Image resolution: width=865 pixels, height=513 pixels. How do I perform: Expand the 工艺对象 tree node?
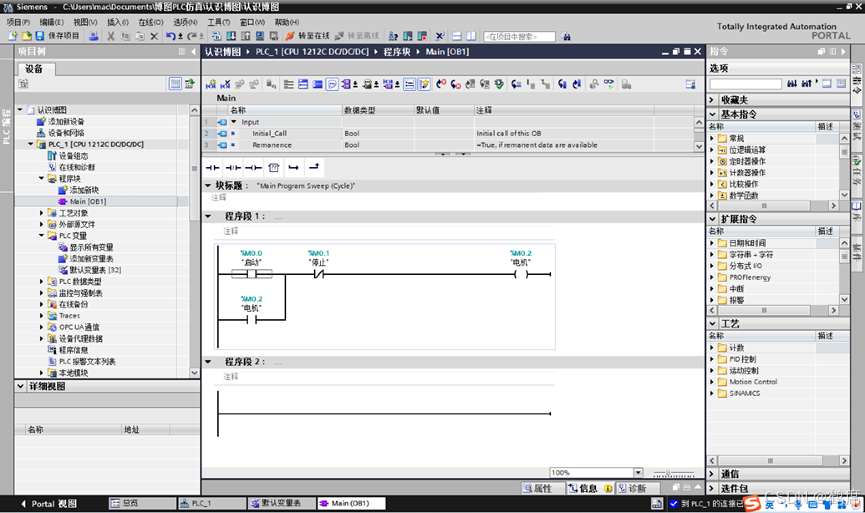point(41,212)
